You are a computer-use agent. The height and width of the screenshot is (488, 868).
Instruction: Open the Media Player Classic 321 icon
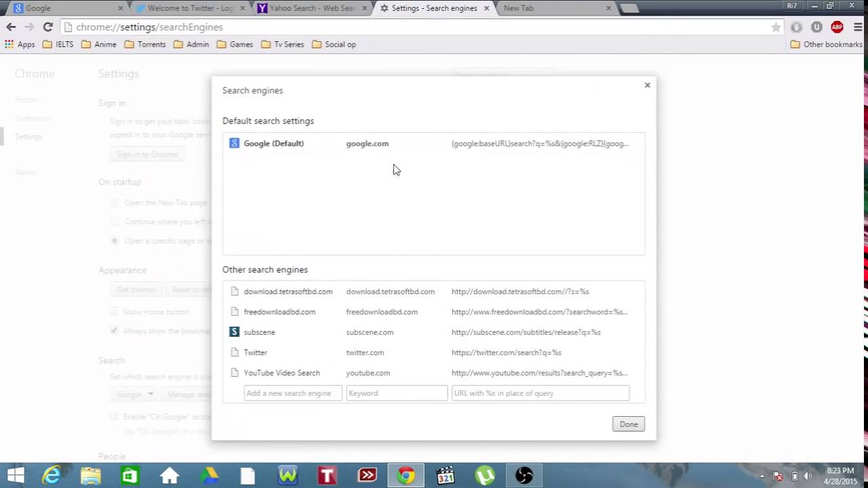point(446,475)
